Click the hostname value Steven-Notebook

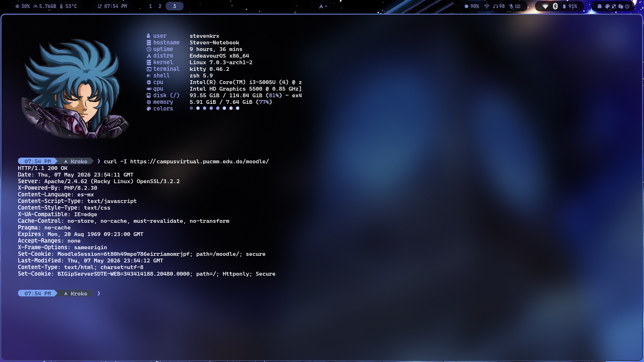click(x=214, y=42)
